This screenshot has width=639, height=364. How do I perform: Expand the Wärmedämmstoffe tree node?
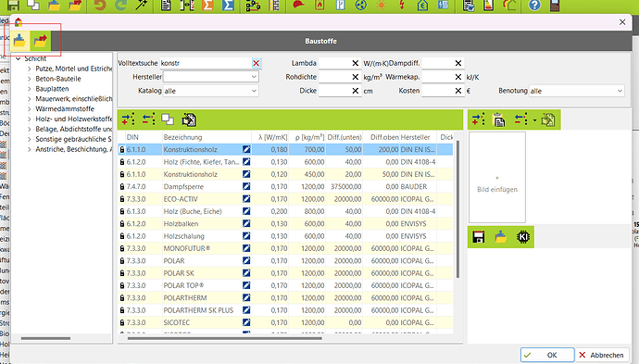[x=29, y=109]
